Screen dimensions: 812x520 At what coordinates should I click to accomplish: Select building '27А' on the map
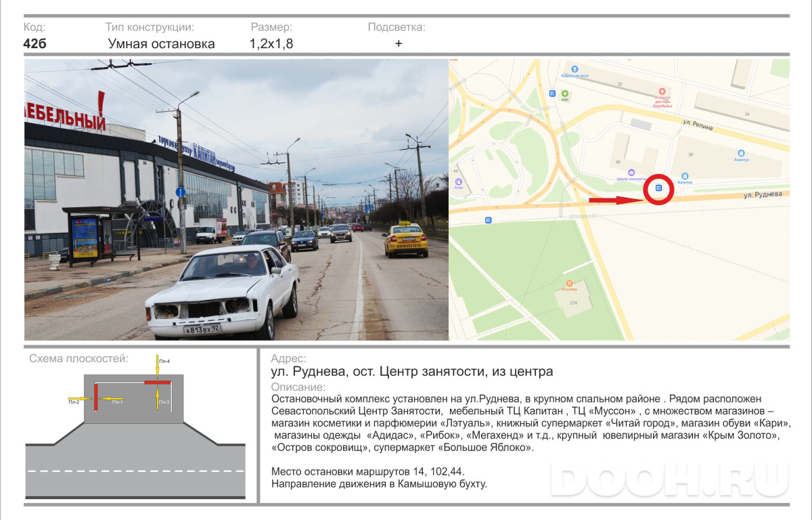click(574, 303)
